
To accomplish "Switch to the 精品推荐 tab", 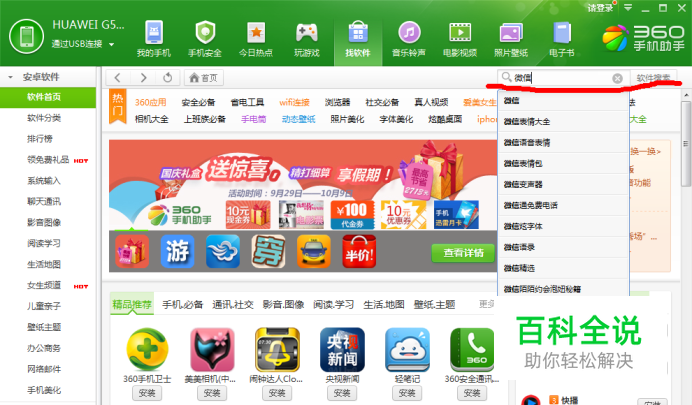I will click(x=132, y=304).
